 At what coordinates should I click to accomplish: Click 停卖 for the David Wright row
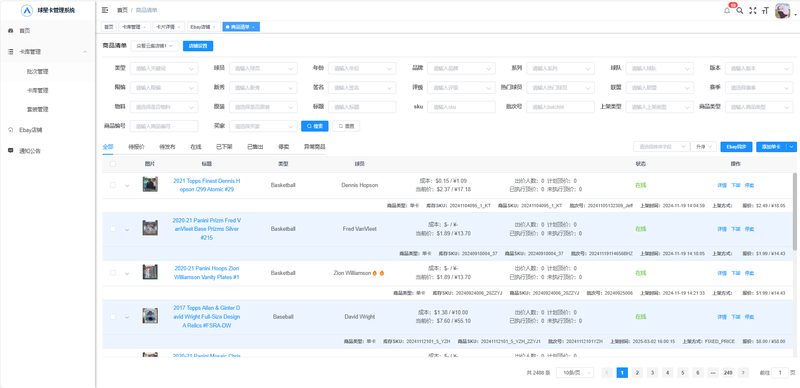(x=749, y=317)
